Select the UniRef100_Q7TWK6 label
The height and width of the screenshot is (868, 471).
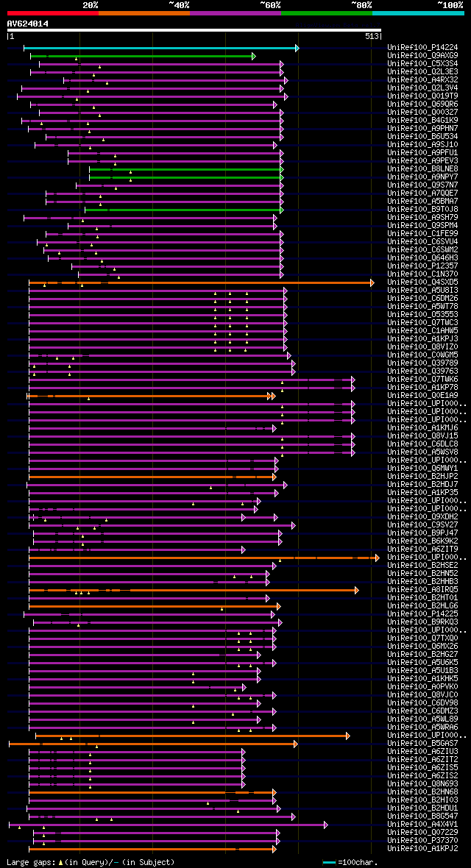point(422,379)
